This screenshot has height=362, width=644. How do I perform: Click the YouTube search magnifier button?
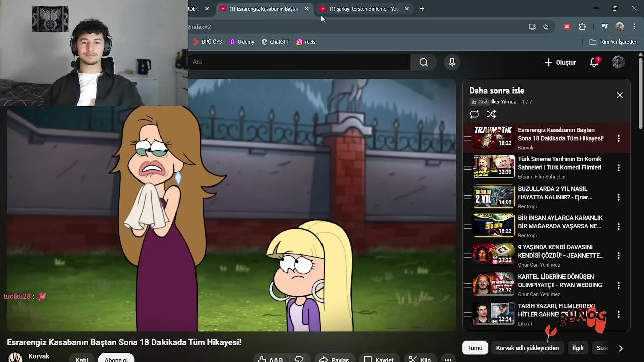coord(424,62)
